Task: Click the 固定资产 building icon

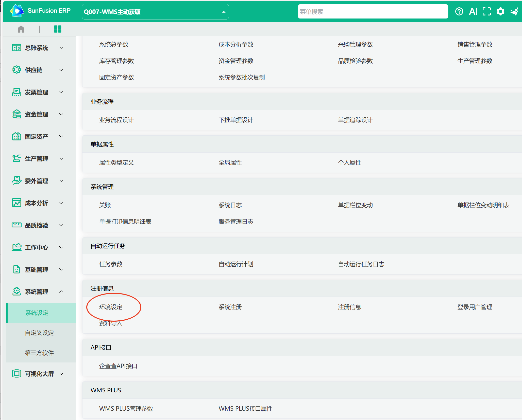Action: 16,136
